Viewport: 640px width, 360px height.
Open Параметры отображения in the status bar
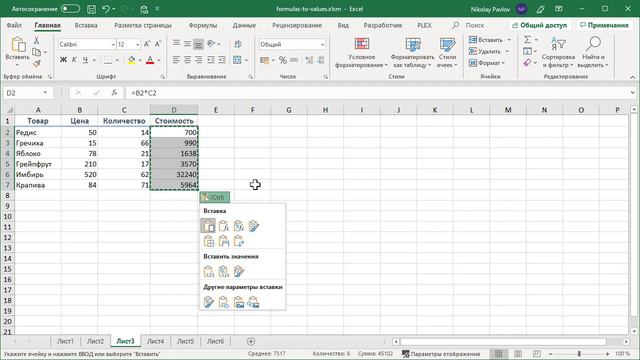441,354
